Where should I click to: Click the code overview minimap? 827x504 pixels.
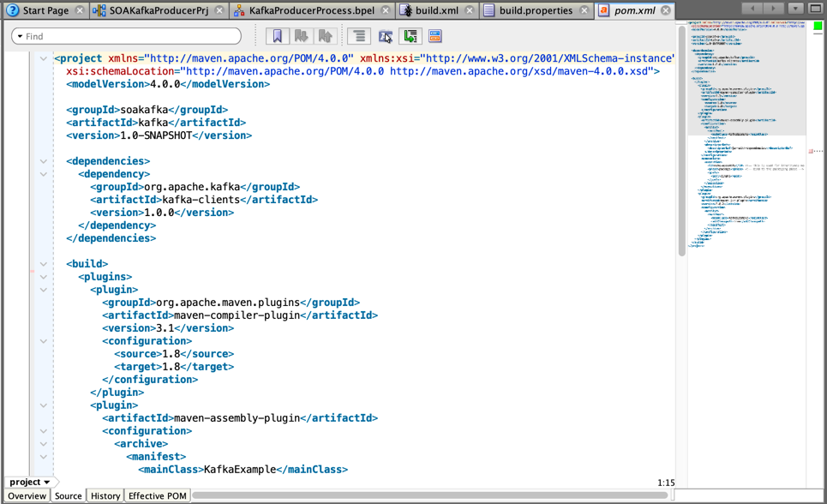click(x=746, y=135)
